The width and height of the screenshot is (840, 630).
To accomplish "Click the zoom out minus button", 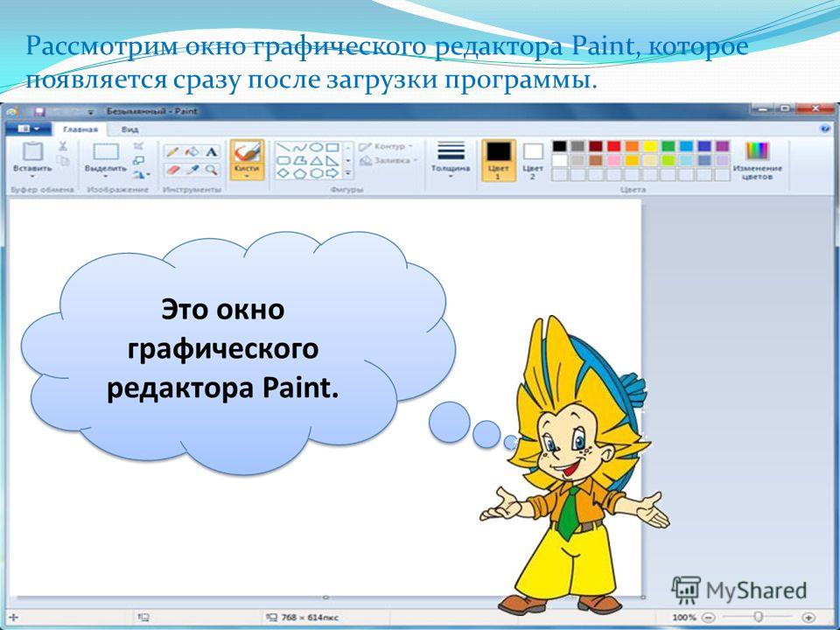I will pos(709,617).
